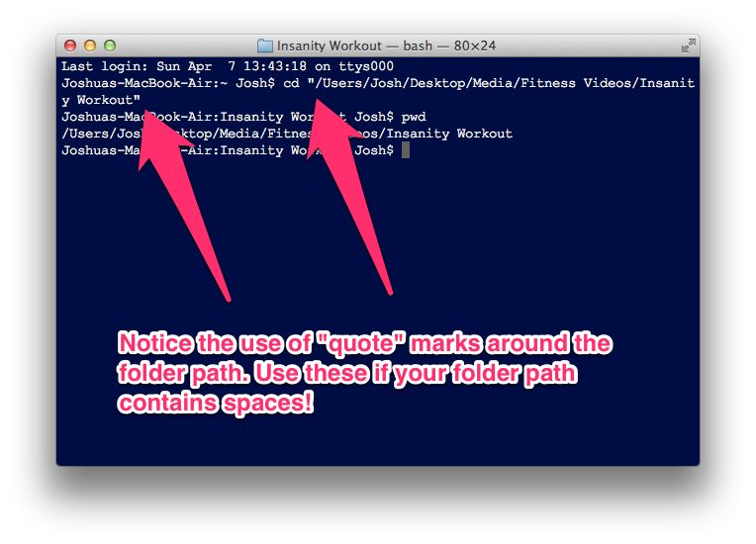Screen dimensions: 756x544
Task: Click the quoted '/Users/Josh/Desktop/Media' path argument
Action: coord(502,83)
